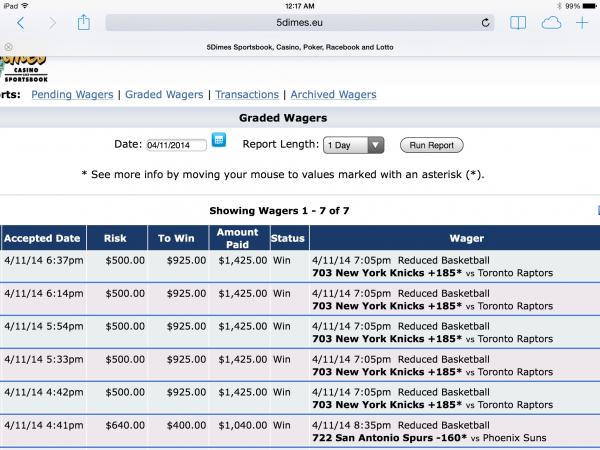Viewport: 600px width, 450px height.
Task: Close the 5Dimes Sportsbook tab
Action: pyautogui.click(x=8, y=46)
